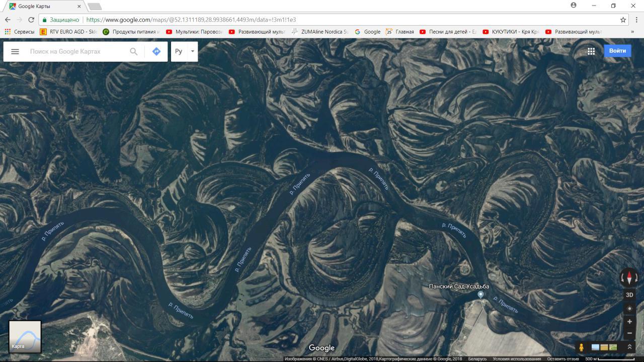
Task: Show more bookmarks with the chevron
Action: (x=632, y=32)
